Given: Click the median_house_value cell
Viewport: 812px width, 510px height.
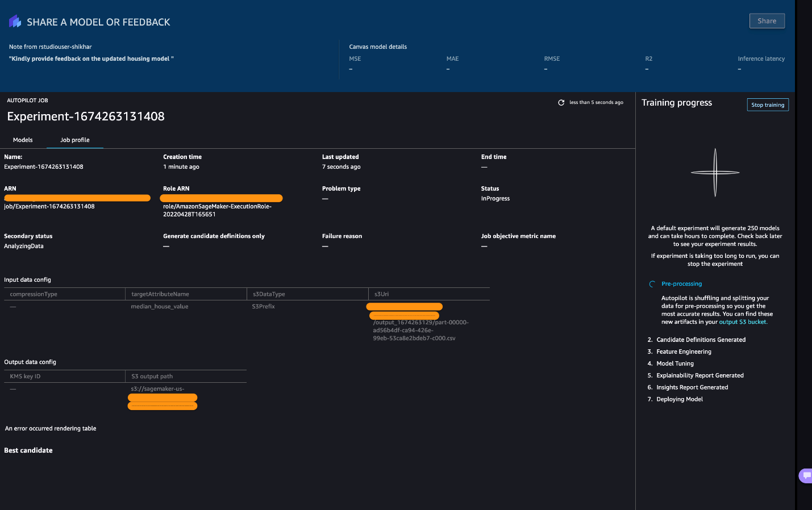Looking at the screenshot, I should click(x=160, y=307).
